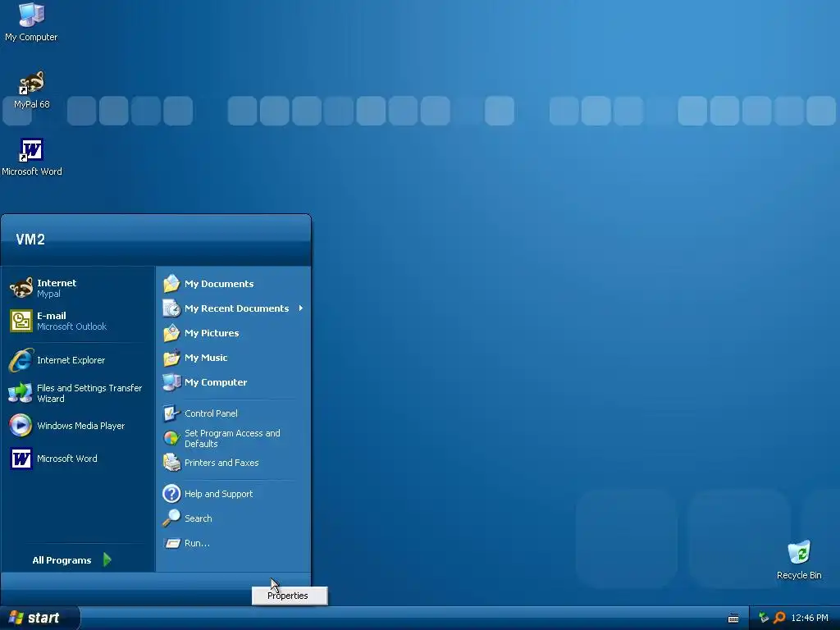This screenshot has width=840, height=630.
Task: Click the start button
Action: click(40, 618)
